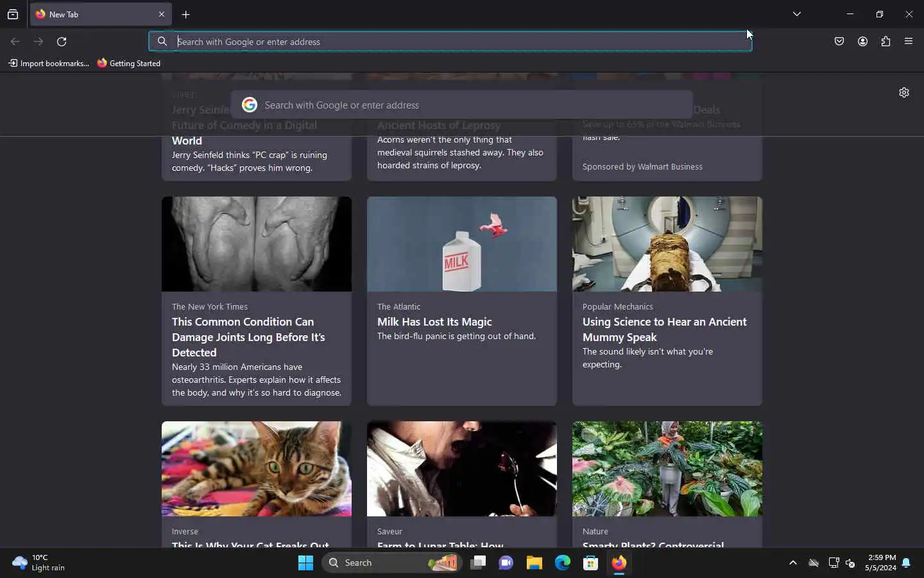Expand the list all tabs chevron
The width and height of the screenshot is (924, 578).
tap(797, 14)
